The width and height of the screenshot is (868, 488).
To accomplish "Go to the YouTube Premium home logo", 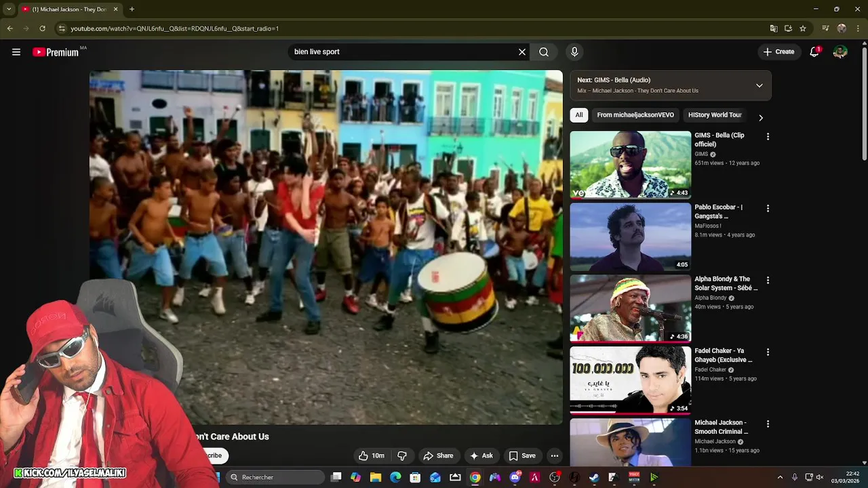I will tap(56, 52).
